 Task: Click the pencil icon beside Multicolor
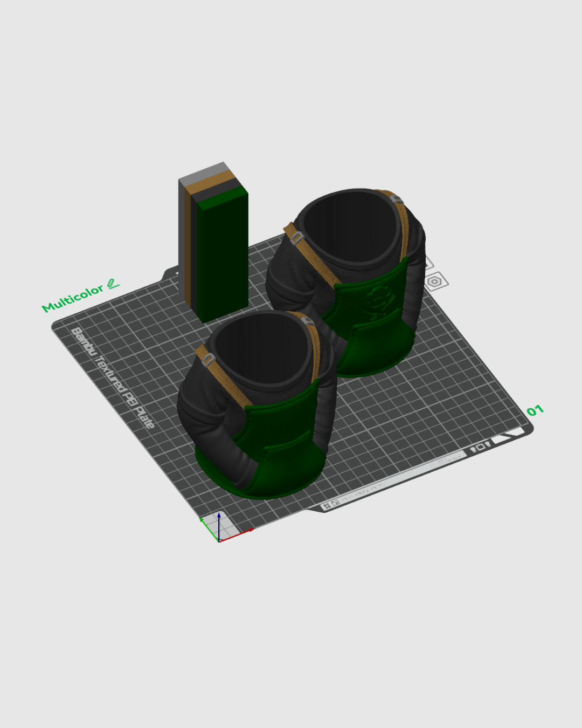(113, 284)
